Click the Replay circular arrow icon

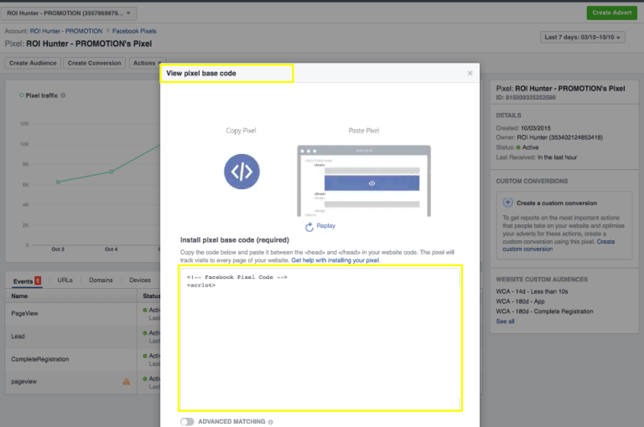(x=309, y=227)
